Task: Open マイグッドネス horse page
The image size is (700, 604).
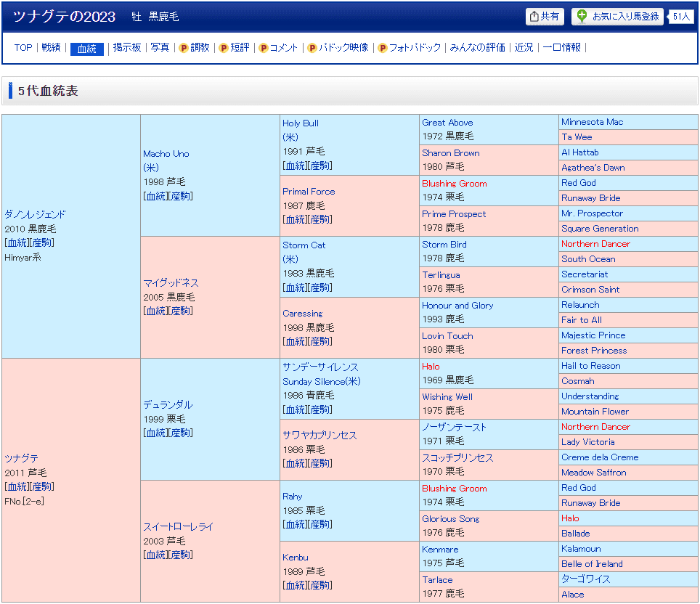Action: (x=171, y=283)
